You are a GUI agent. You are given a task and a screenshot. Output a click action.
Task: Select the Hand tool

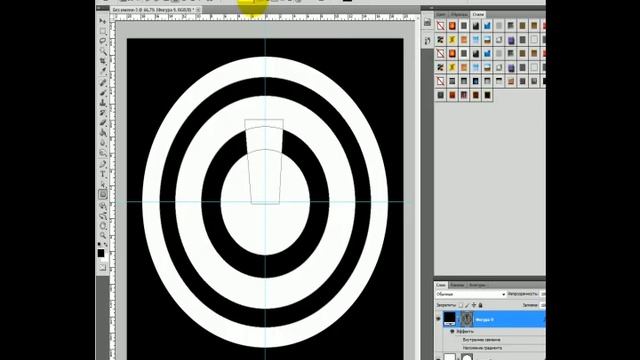[103, 226]
